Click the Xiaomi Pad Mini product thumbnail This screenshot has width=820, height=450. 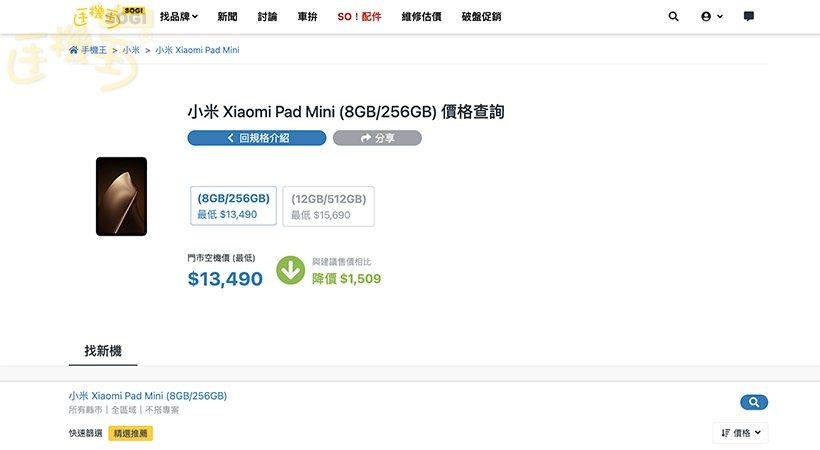121,196
